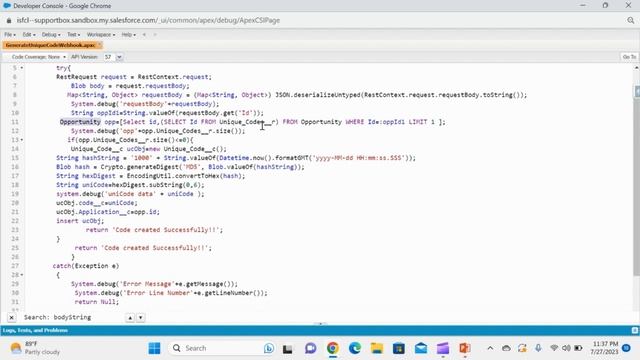
Task: Collapse the try block at line 5
Action: pos(22,68)
